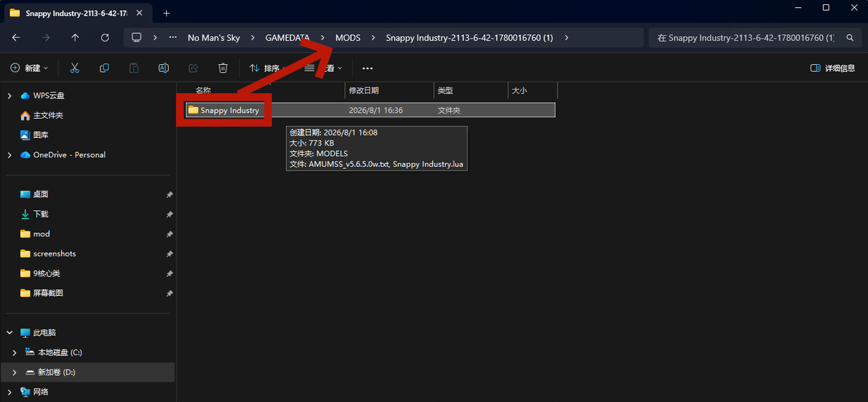This screenshot has height=402, width=868.
Task: Open a new Explorer tab
Action: point(167,12)
